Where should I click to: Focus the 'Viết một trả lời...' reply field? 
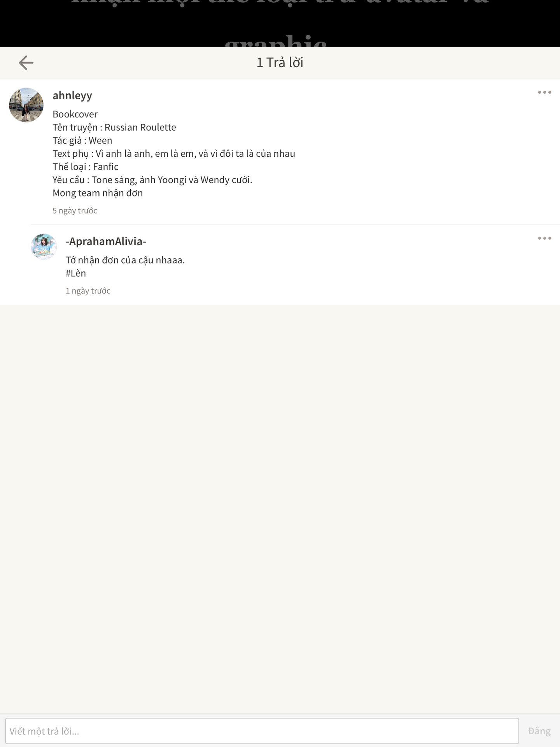click(262, 731)
